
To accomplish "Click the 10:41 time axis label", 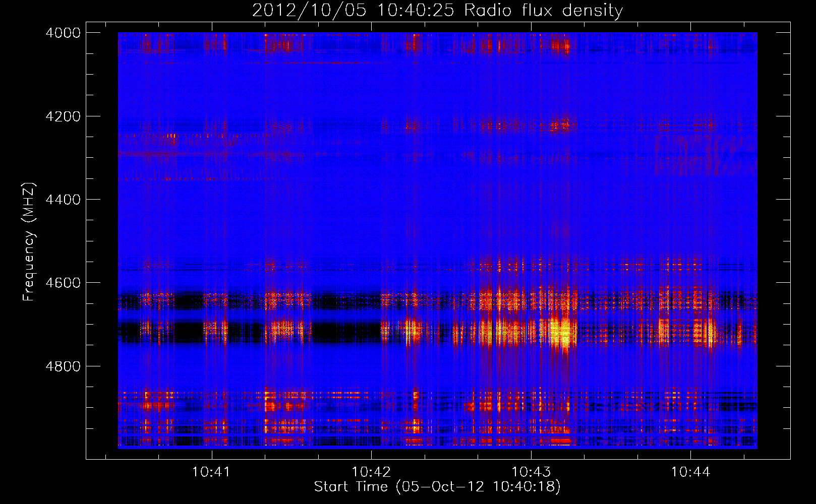I will (x=211, y=472).
